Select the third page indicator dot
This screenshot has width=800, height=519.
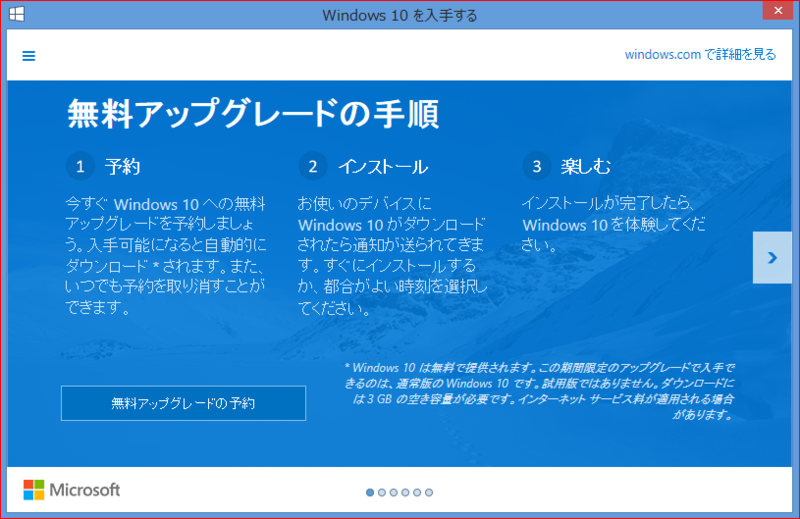pos(393,492)
